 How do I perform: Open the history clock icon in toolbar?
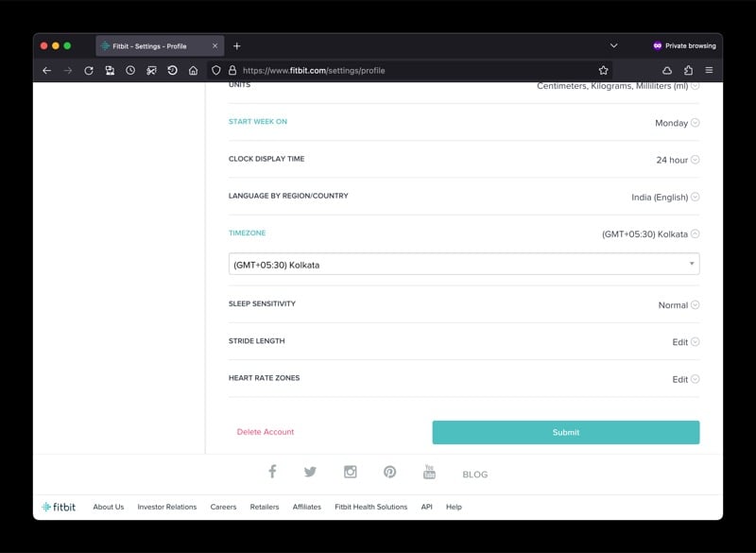(130, 70)
